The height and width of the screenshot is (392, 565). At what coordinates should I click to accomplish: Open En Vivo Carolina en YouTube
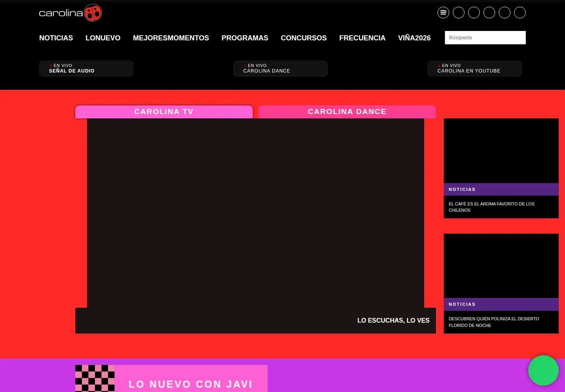tap(475, 69)
